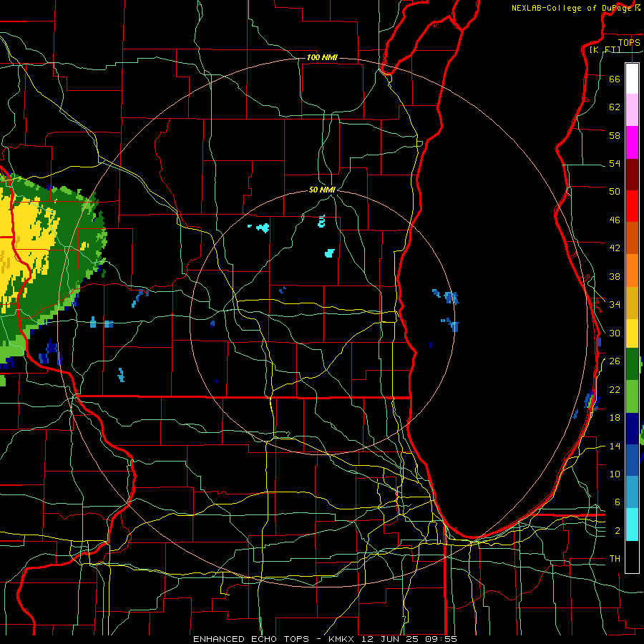Click the legend value '6'
This screenshot has height=644, width=644.
618,502
